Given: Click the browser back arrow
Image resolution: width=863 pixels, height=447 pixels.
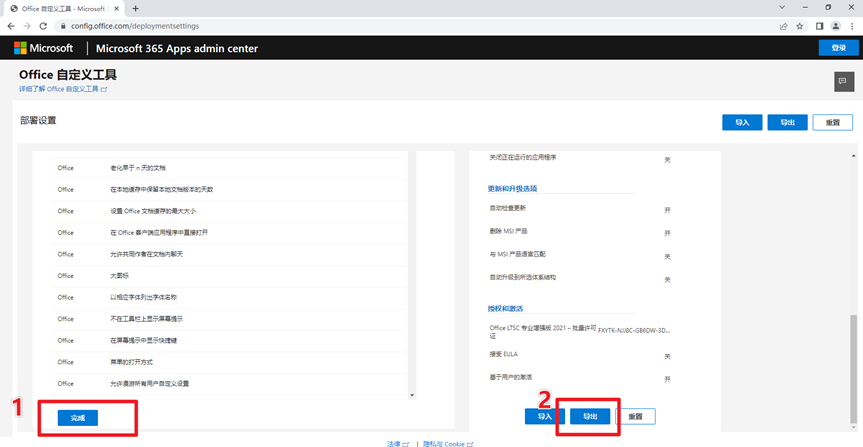Looking at the screenshot, I should [x=11, y=26].
